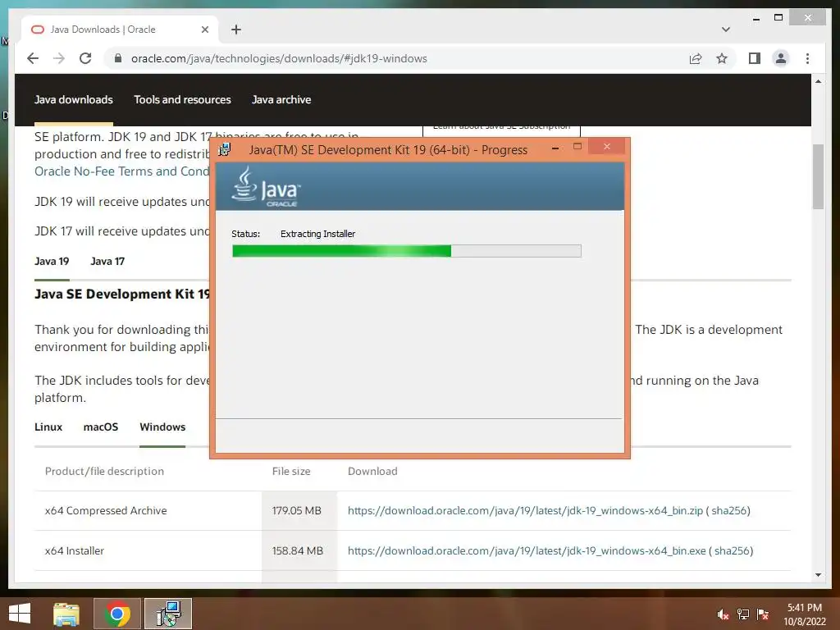The width and height of the screenshot is (840, 630).
Task: Open Oracle No-Fee Terms link
Action: (x=121, y=171)
